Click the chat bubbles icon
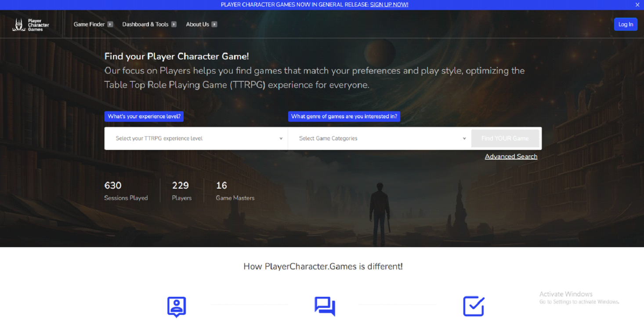This screenshot has width=644, height=321. point(325,306)
